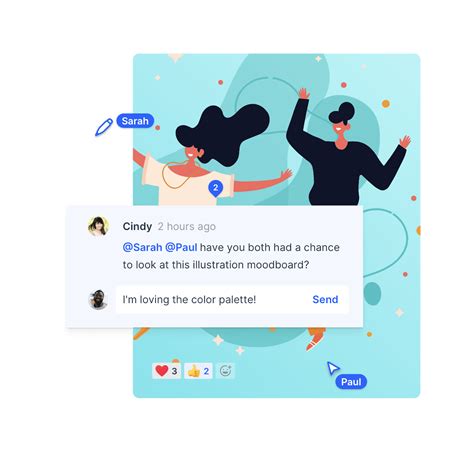
Task: Click the heart reaction count 3
Action: tap(174, 371)
